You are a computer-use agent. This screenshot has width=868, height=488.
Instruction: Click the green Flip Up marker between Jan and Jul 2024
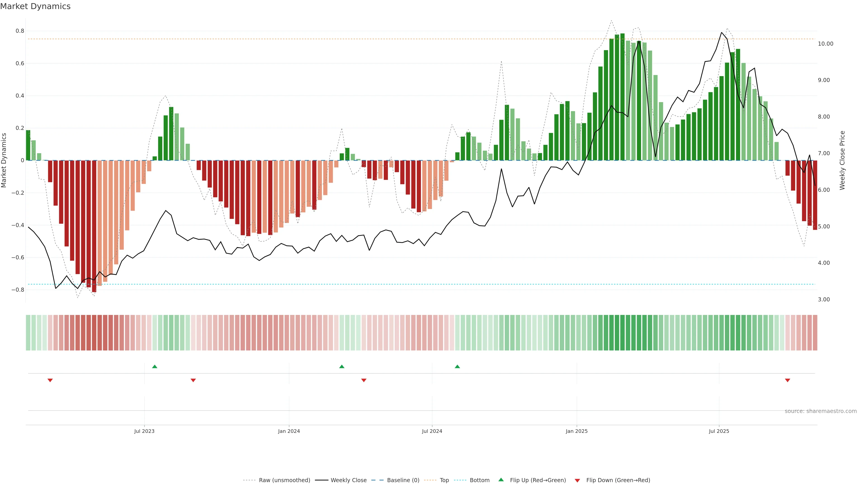tap(342, 366)
